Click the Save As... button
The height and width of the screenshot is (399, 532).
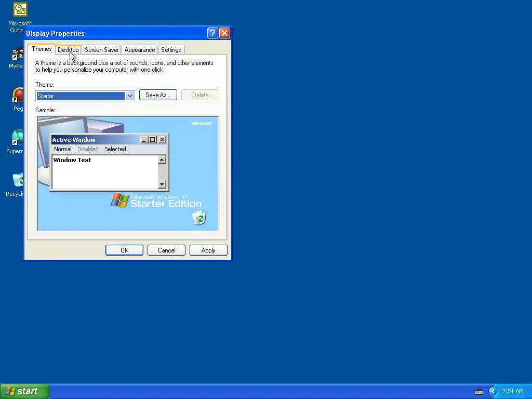point(158,95)
